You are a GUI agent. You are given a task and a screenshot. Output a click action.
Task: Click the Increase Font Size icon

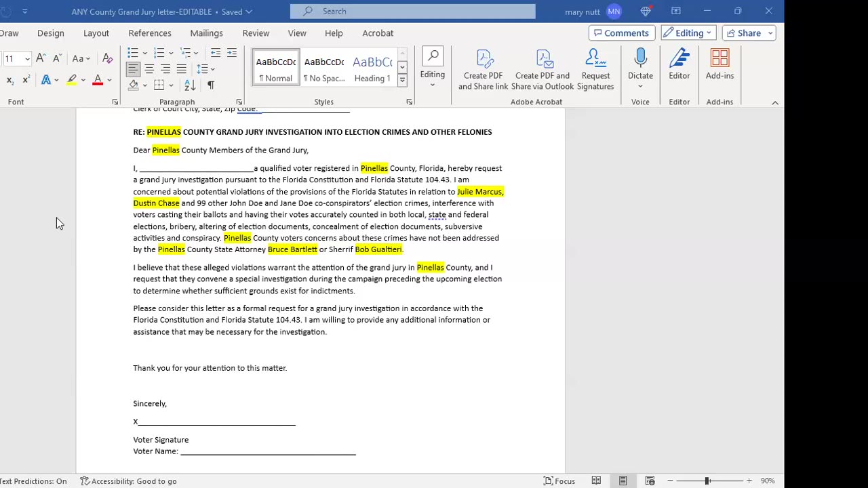41,58
